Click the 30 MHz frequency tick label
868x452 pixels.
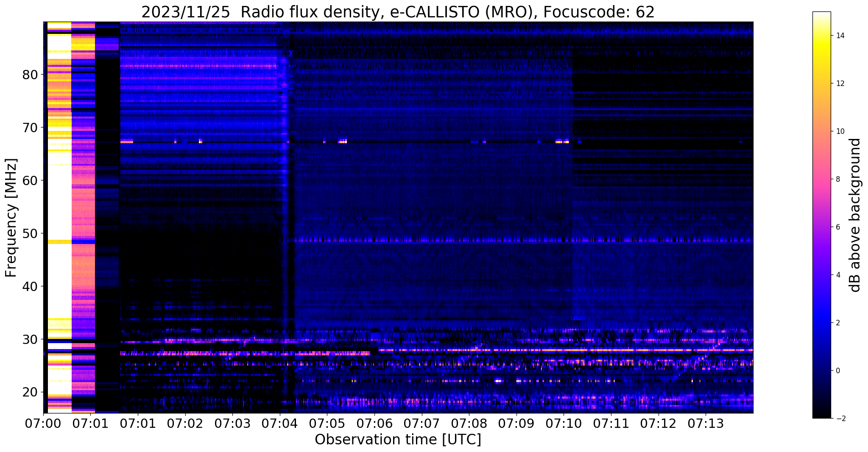click(30, 339)
